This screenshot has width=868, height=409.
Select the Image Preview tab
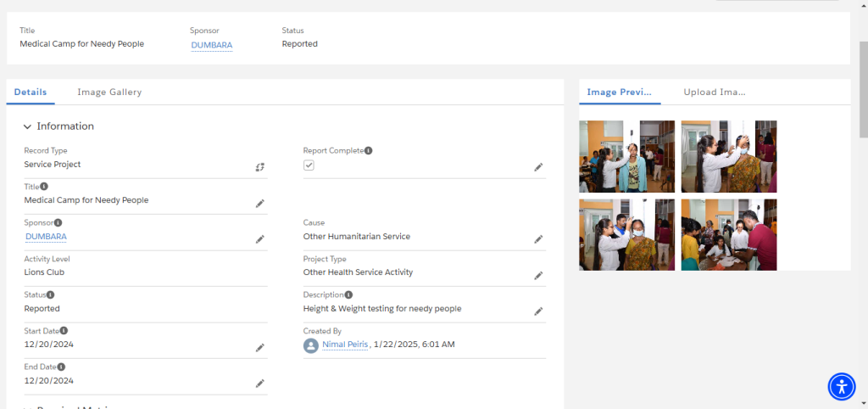(x=620, y=92)
